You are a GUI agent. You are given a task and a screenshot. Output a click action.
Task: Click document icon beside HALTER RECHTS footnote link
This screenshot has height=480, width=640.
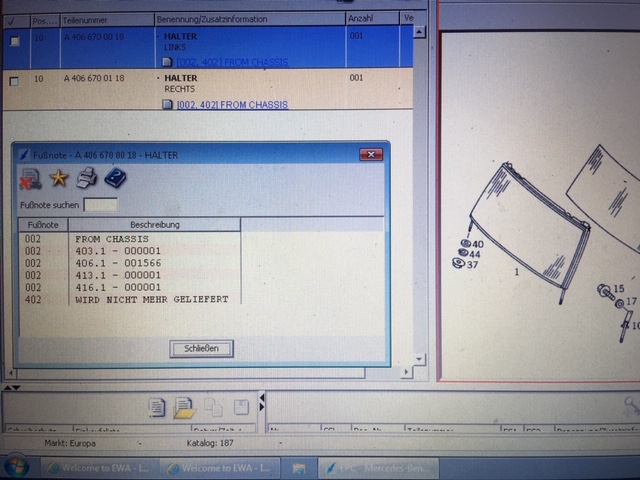167,104
